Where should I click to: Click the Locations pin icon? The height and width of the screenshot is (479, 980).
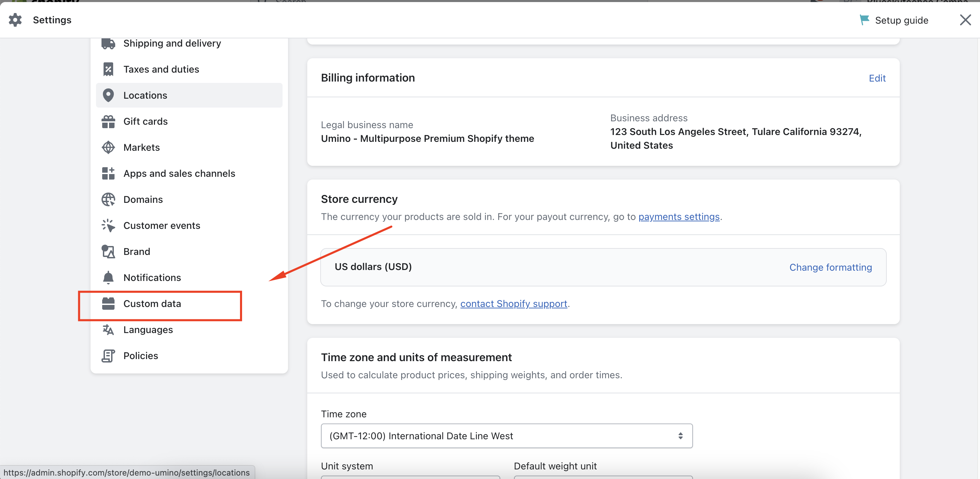point(108,95)
